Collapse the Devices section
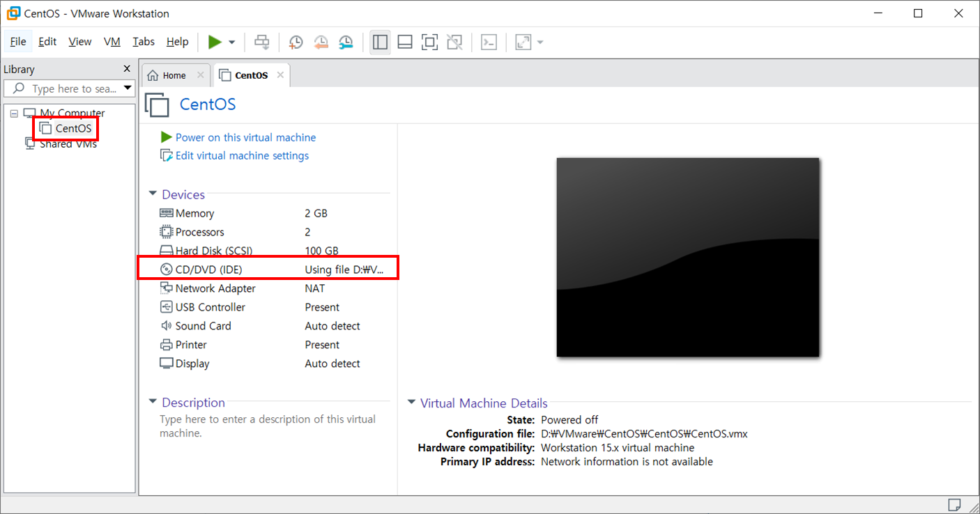 tap(153, 194)
